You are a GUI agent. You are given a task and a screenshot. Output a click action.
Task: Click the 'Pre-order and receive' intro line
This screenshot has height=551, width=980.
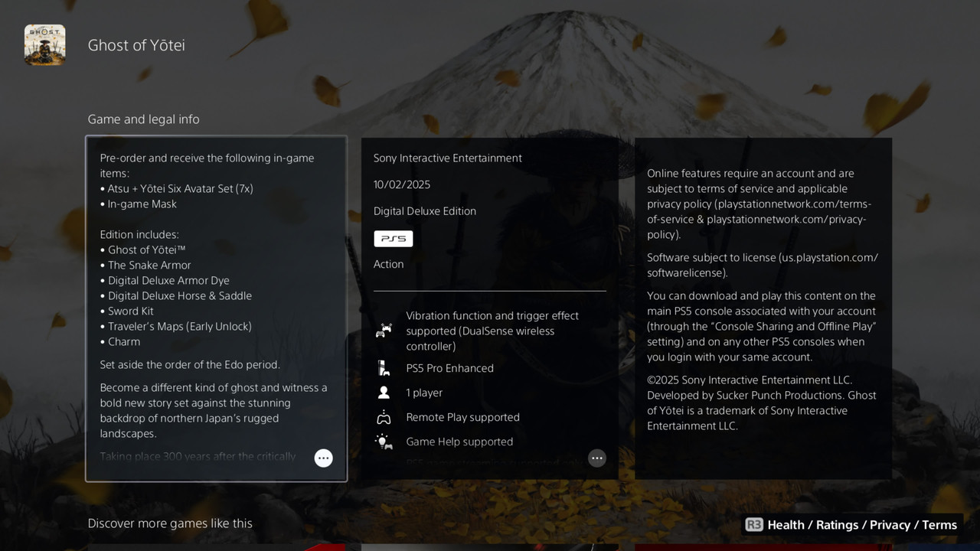(207, 166)
